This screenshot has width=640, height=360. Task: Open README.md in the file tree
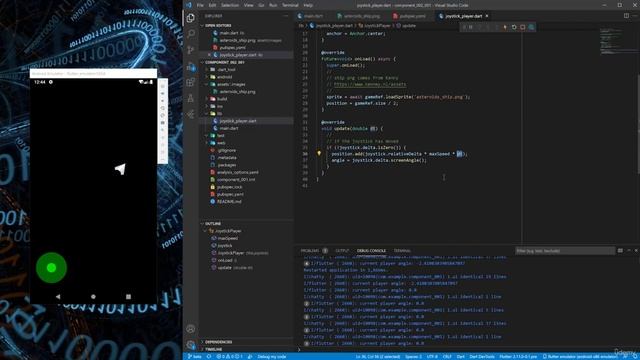(229, 202)
